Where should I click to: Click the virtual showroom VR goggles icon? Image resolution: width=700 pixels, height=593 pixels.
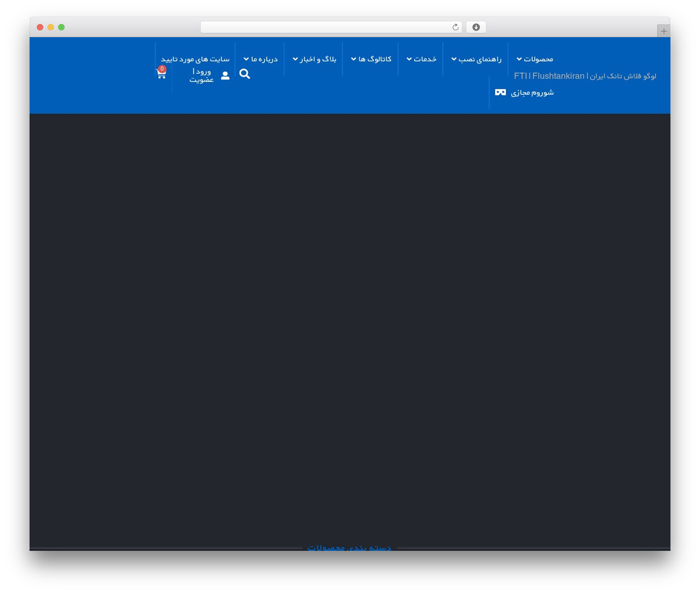[500, 92]
